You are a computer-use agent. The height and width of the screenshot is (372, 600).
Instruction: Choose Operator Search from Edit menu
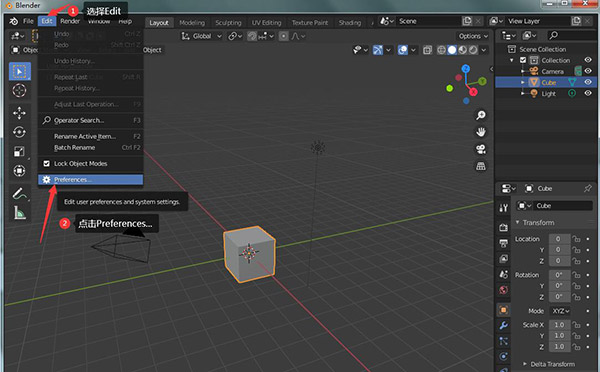coord(91,120)
